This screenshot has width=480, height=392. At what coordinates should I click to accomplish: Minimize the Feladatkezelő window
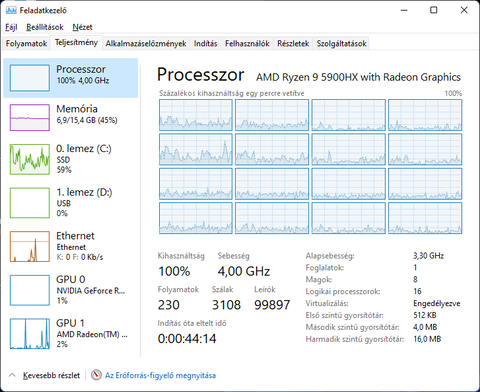(x=404, y=10)
